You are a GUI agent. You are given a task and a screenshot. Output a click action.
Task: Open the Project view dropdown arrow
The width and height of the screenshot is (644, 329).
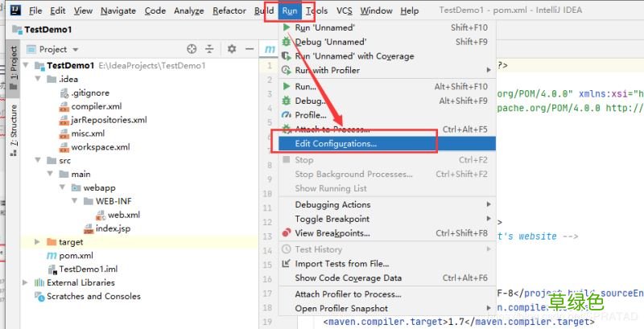(x=75, y=50)
